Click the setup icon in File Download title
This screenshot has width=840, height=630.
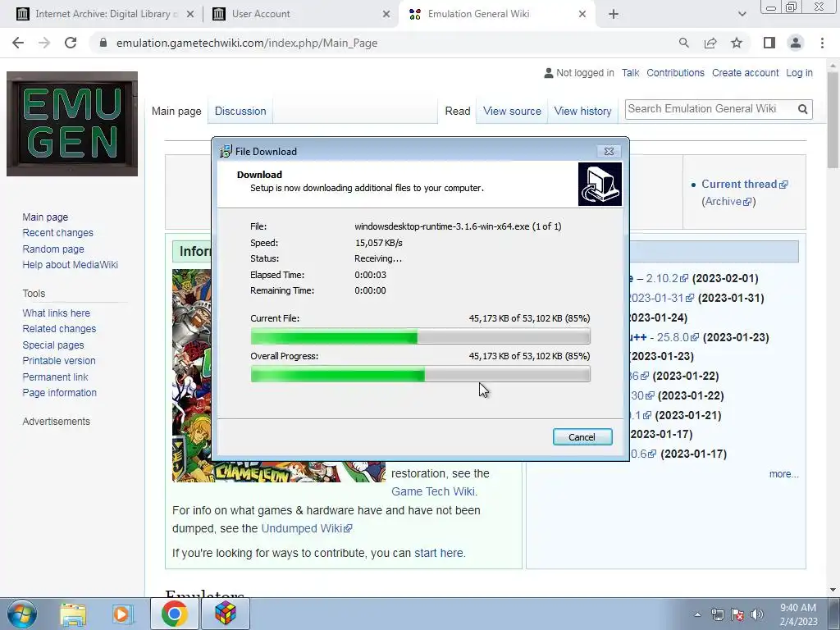coord(226,151)
